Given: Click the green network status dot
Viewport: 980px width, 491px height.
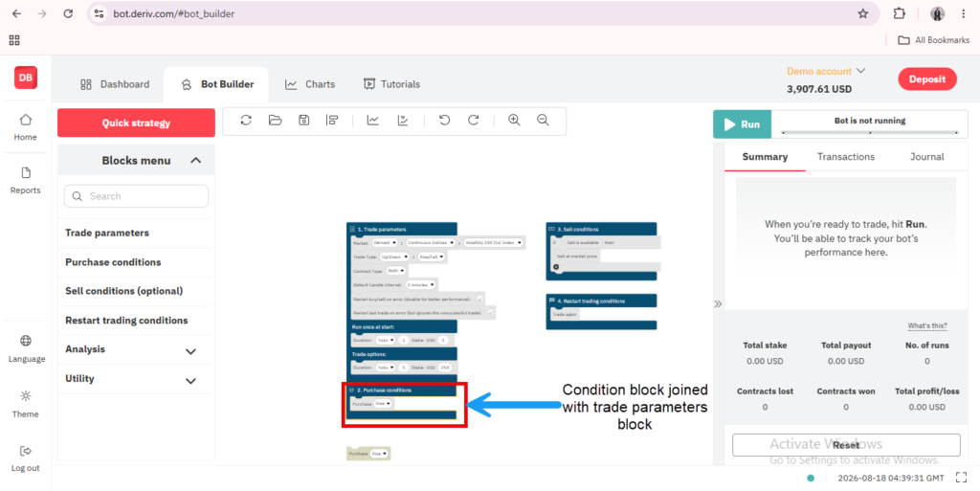Looking at the screenshot, I should click(x=811, y=478).
